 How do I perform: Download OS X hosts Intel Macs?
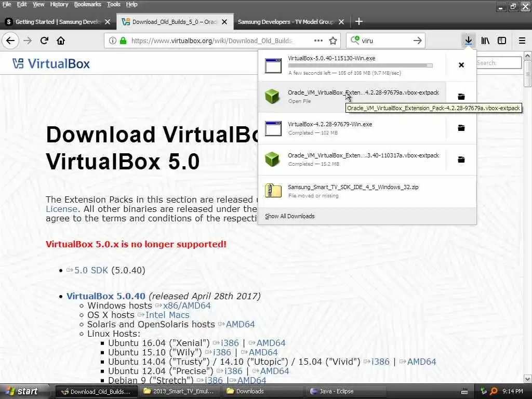(167, 315)
